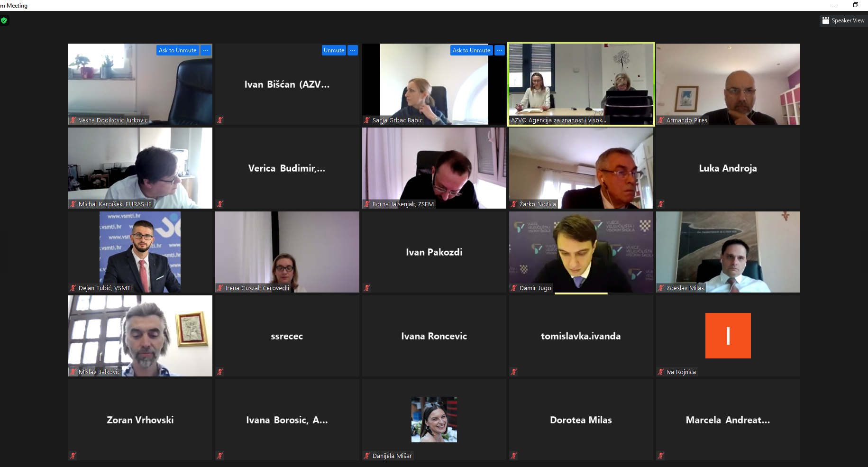Open more options on Sanja's tile
This screenshot has height=467, width=868.
(x=500, y=50)
